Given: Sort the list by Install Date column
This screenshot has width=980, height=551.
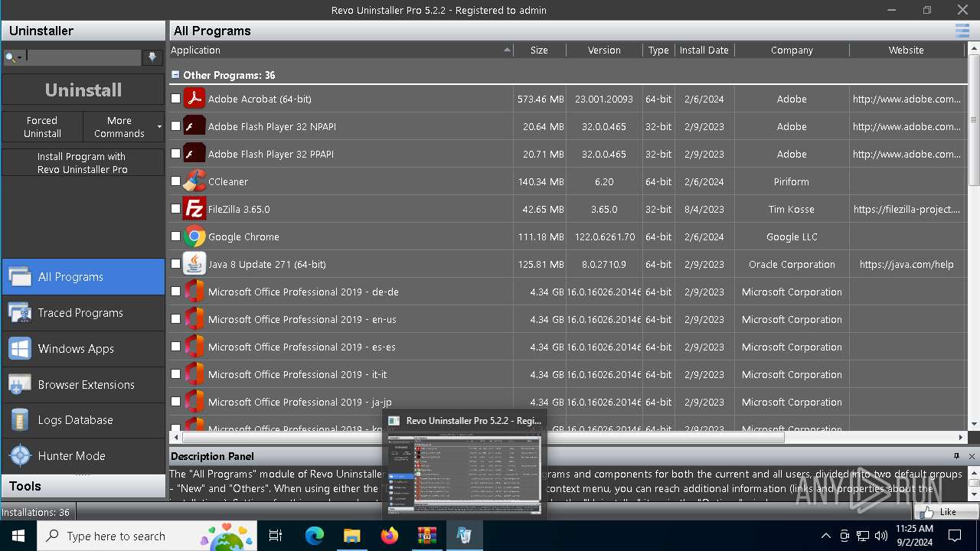Looking at the screenshot, I should tap(704, 50).
